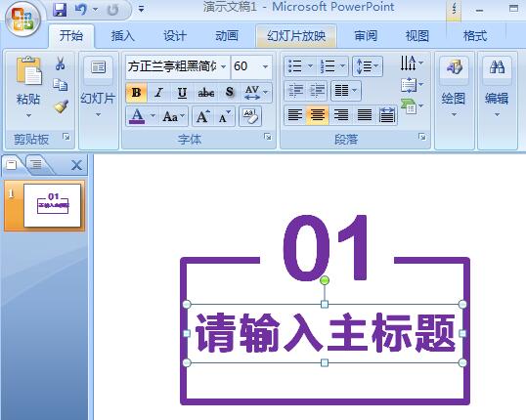526x420 pixels.
Task: Insert new slide with 幻灯片 icon
Action: (x=98, y=67)
